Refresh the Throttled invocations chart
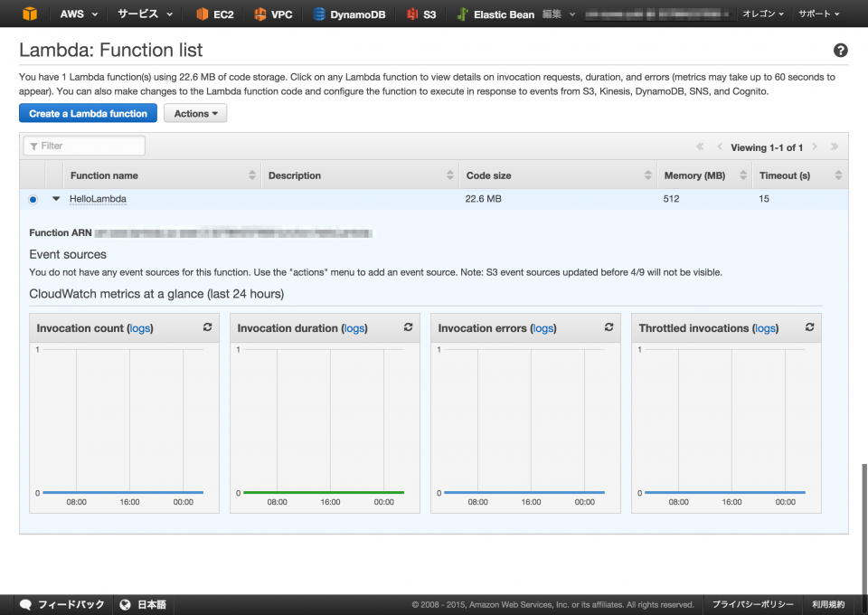The width and height of the screenshot is (868, 615). click(809, 327)
